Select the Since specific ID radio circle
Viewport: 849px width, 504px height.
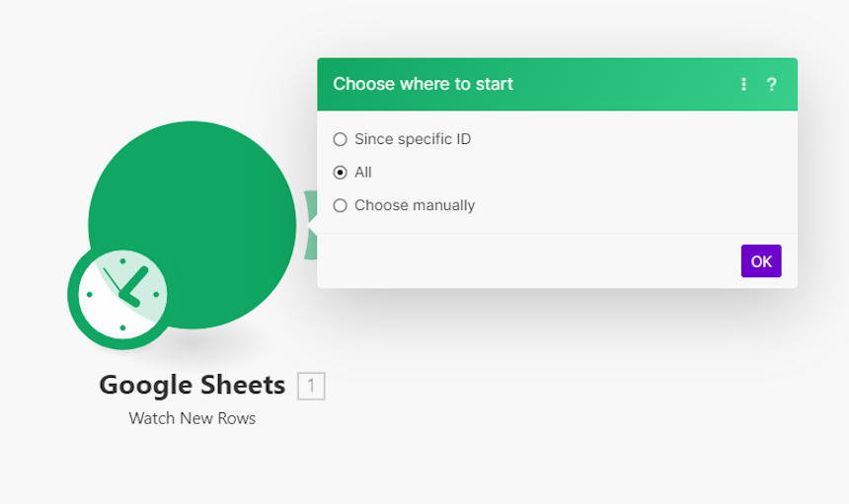tap(340, 139)
